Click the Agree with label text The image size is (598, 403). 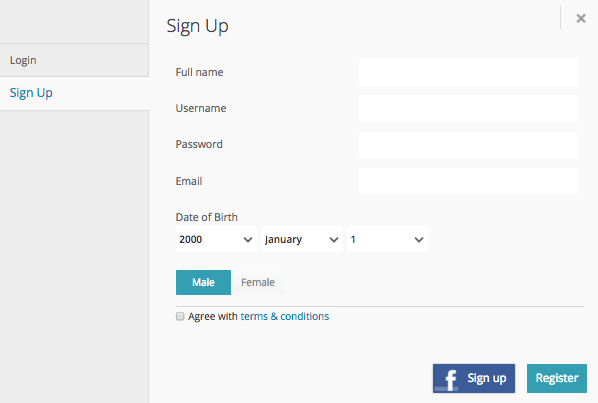coord(213,316)
